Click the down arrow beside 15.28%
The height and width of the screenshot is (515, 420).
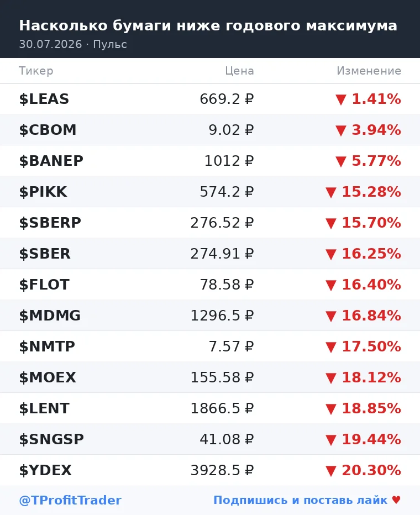coord(331,192)
